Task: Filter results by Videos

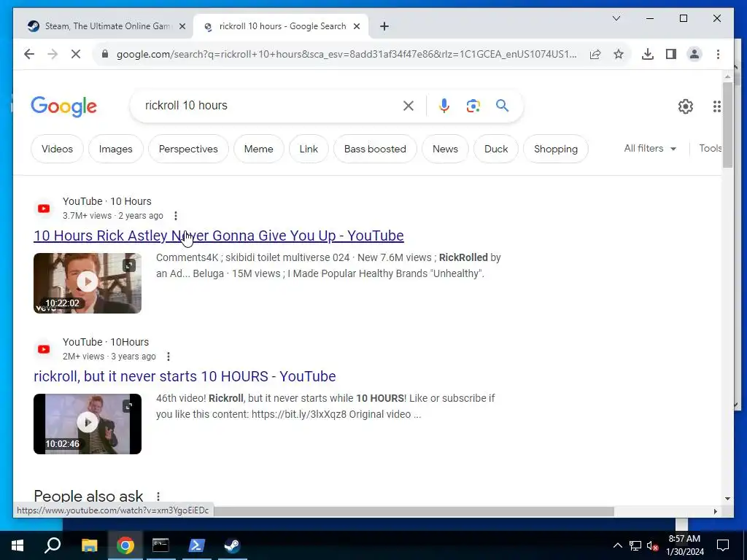Action: coord(57,149)
